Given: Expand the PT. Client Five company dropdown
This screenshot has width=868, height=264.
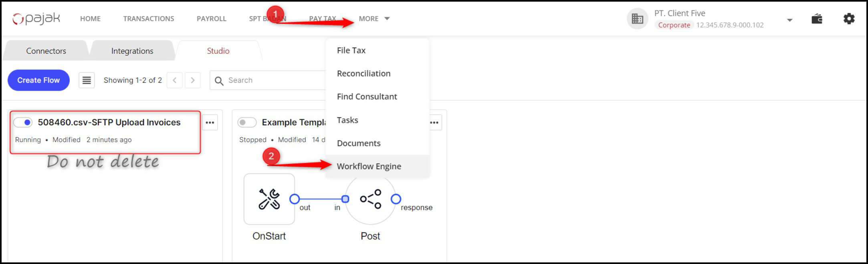Looking at the screenshot, I should point(789,20).
